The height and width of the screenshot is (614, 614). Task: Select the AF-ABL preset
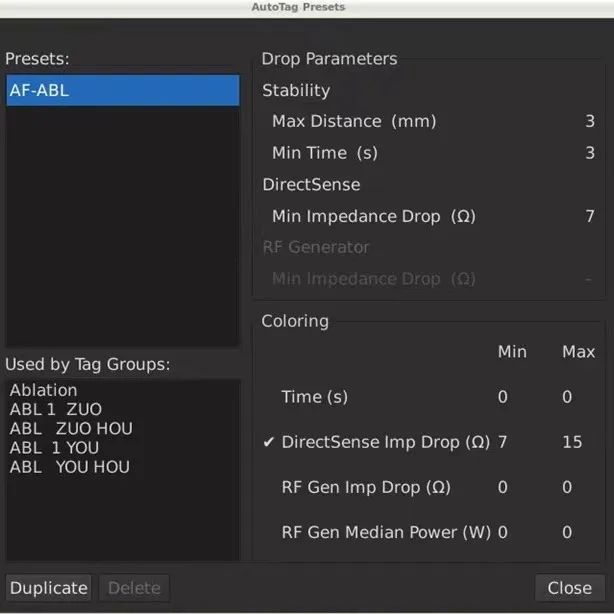coord(122,90)
